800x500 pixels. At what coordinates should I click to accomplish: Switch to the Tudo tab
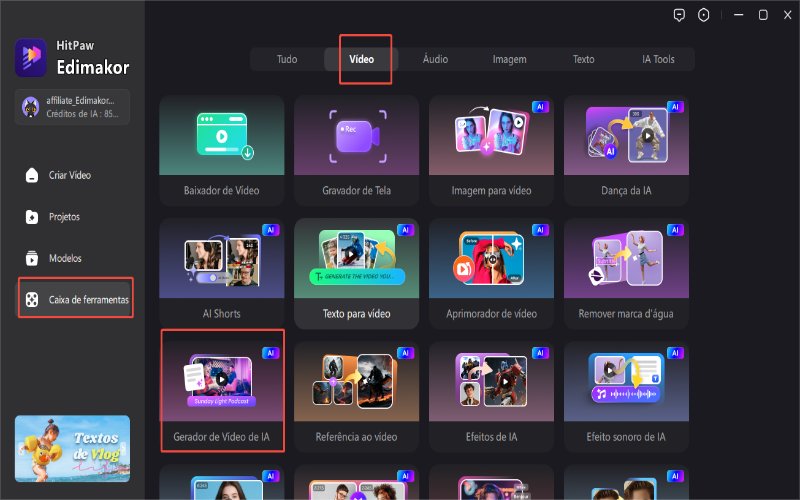287,59
